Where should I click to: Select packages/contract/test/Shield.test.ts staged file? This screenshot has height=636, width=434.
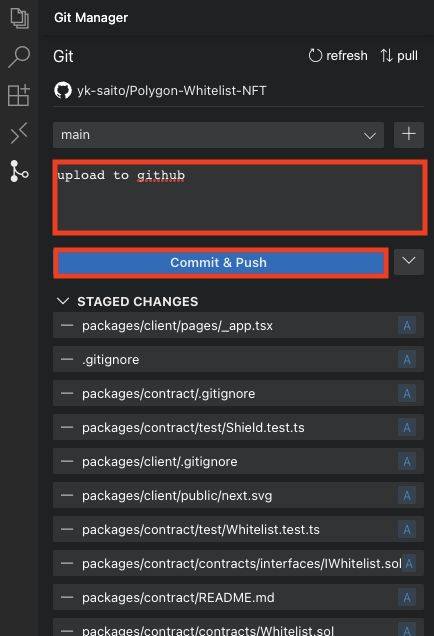[238, 427]
